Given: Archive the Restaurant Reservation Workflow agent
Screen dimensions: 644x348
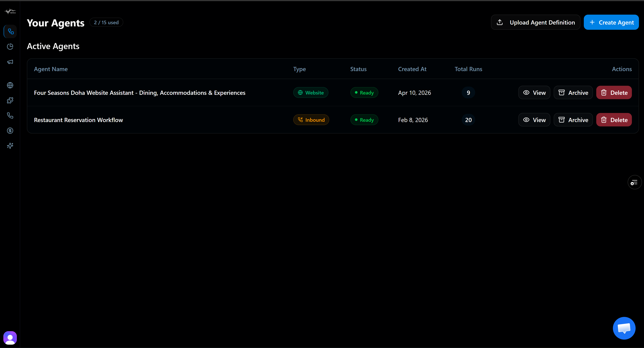Looking at the screenshot, I should tap(573, 120).
